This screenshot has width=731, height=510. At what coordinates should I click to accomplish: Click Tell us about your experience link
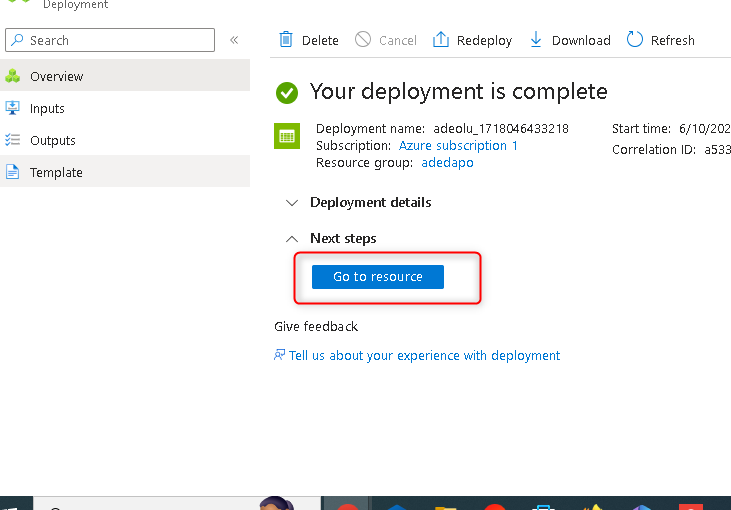(x=424, y=355)
